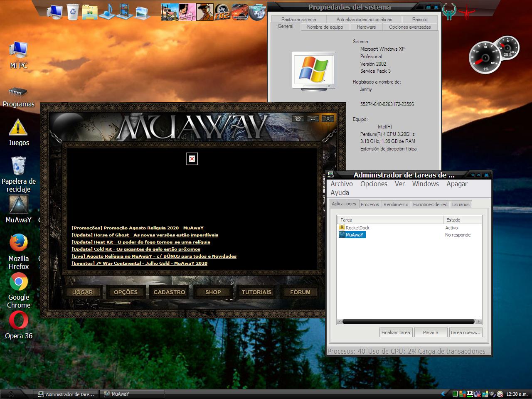Open the Windows menu in Task Manager
Image resolution: width=532 pixels, height=399 pixels.
click(426, 184)
